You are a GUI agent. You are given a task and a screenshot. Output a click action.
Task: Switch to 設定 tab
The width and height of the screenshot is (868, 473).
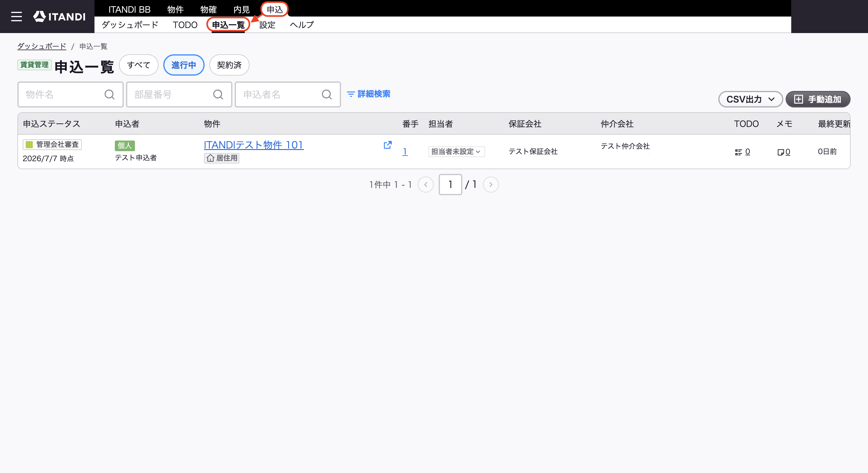point(267,25)
